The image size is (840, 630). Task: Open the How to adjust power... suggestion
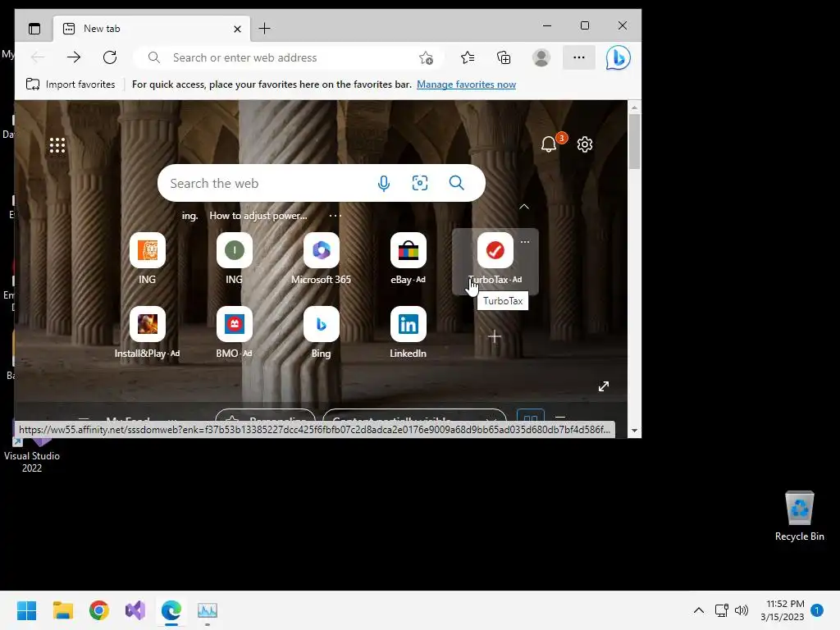click(258, 216)
